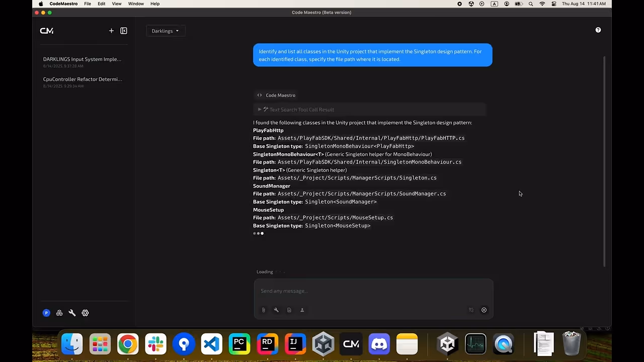Click person icon in message box
644x362 pixels.
tap(302, 310)
